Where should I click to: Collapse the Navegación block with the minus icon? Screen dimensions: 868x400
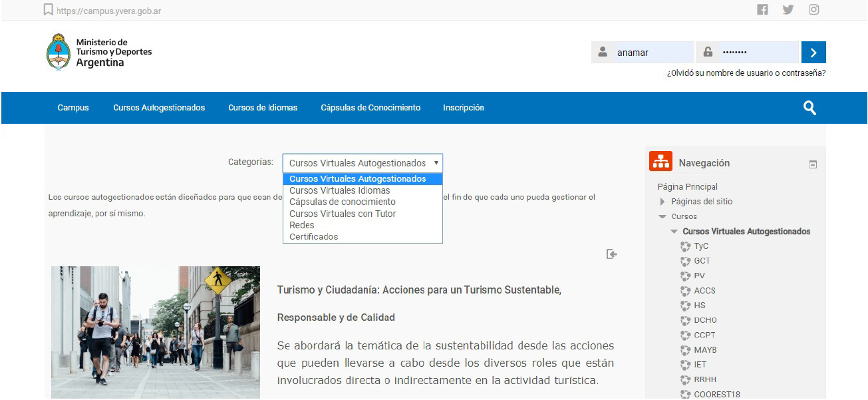(x=813, y=164)
